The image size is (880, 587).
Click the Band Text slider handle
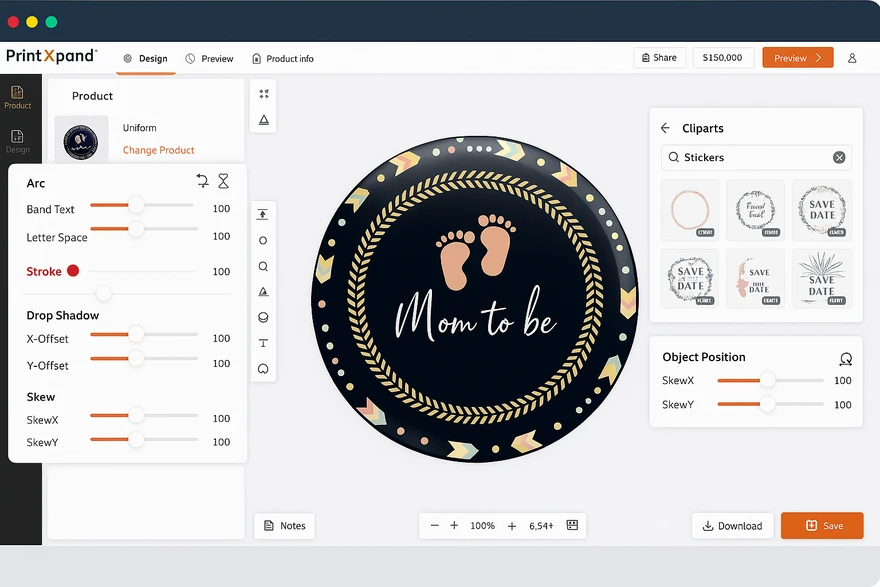click(135, 205)
